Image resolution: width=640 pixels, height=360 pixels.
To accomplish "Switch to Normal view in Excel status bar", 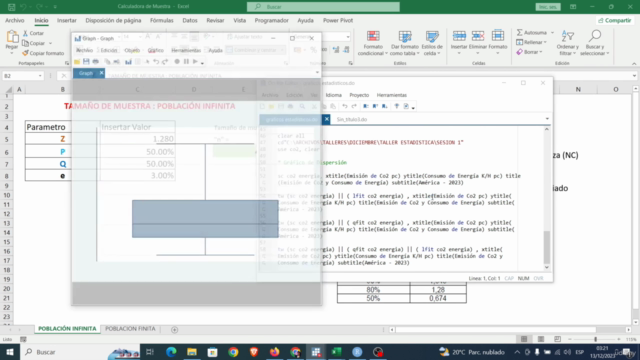I will tap(524, 339).
